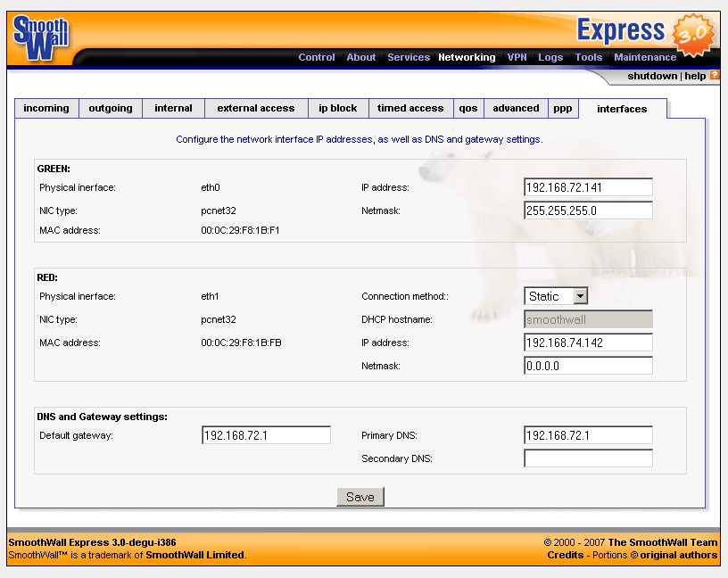Click the 'Connection method::' label

[405, 296]
